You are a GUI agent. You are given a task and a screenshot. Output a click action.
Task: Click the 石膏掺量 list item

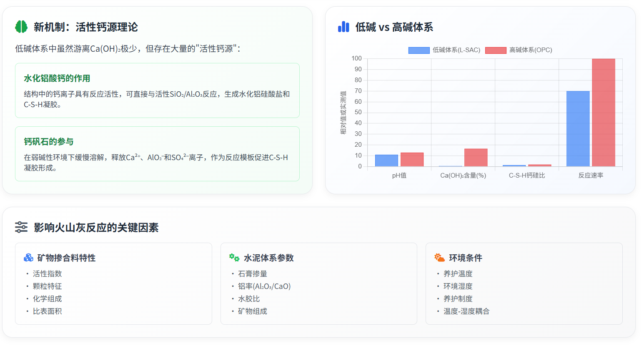click(x=252, y=274)
